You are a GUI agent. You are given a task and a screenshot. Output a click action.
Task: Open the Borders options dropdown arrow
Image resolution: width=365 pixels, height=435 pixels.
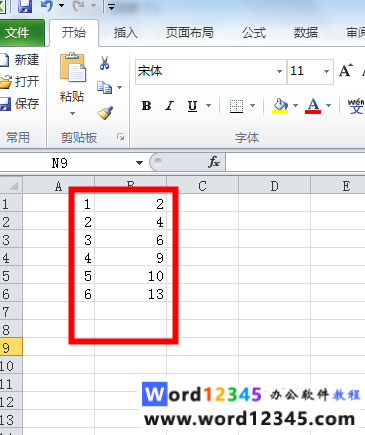coord(253,106)
